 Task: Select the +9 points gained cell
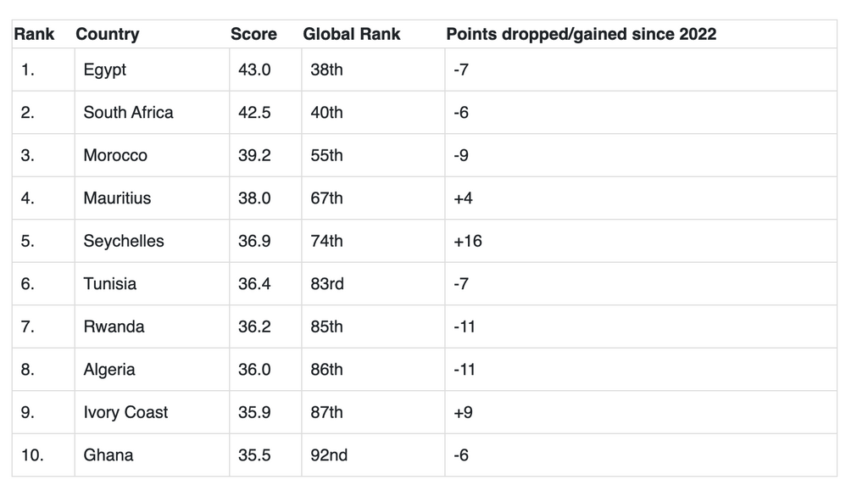pyautogui.click(x=464, y=412)
